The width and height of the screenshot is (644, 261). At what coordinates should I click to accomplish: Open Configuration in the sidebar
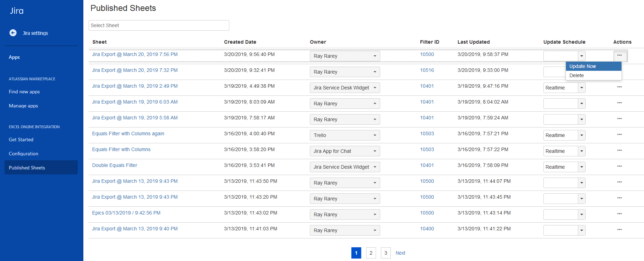24,154
